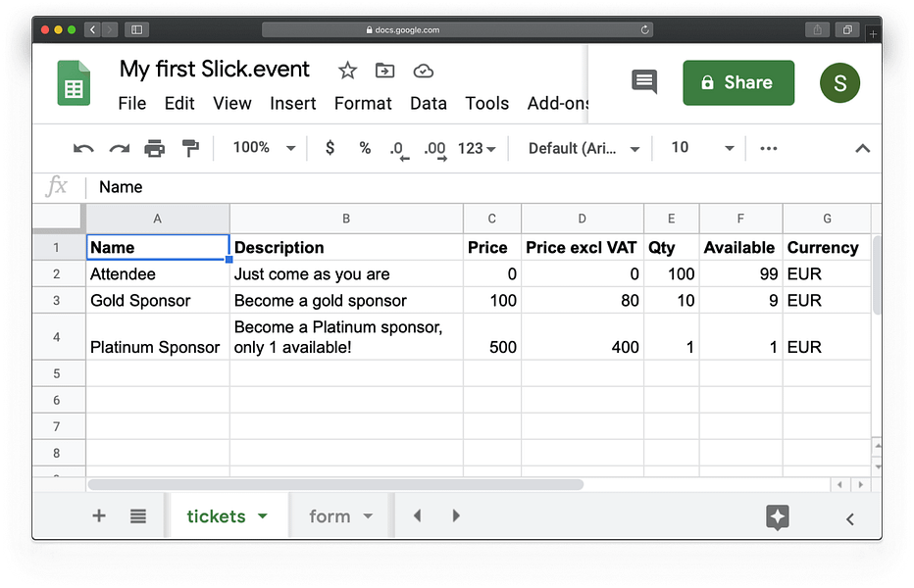Toggle the browser sidebar button
Screen dimensions: 914x588
136,29
